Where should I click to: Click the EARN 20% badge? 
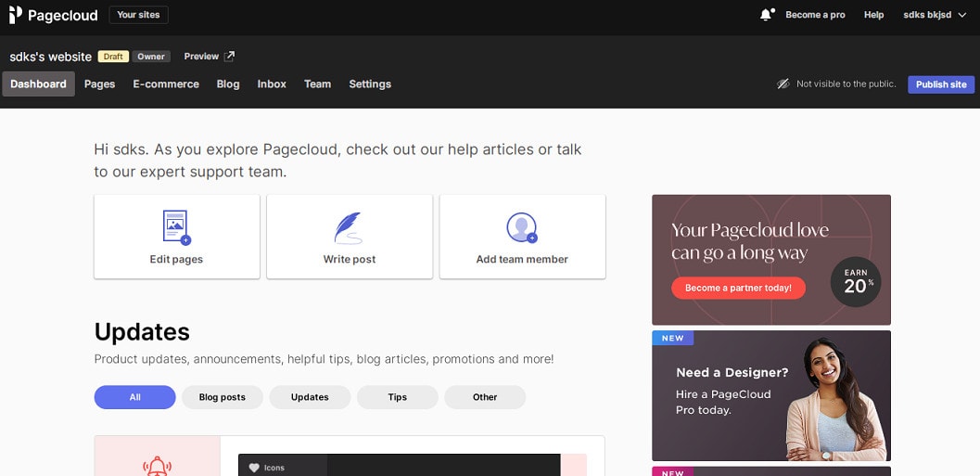[x=856, y=282]
